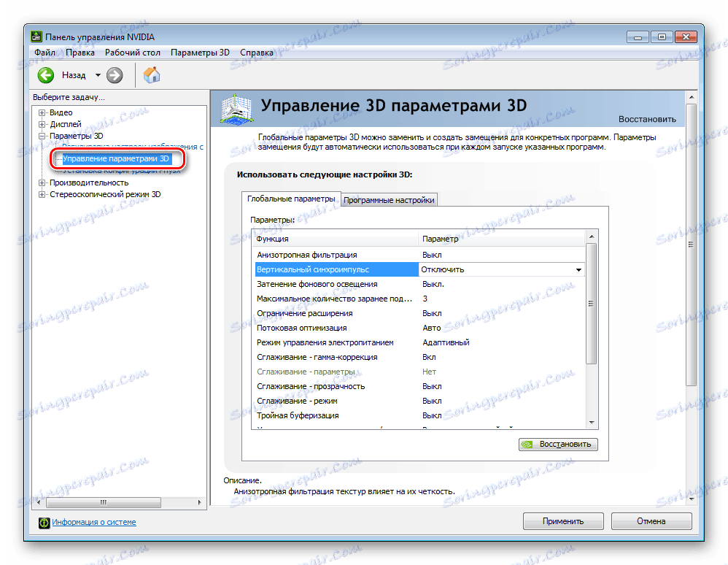Viewport: 728px width, 565px height.
Task: Open the Back history dropdown arrow
Action: pyautogui.click(x=98, y=75)
